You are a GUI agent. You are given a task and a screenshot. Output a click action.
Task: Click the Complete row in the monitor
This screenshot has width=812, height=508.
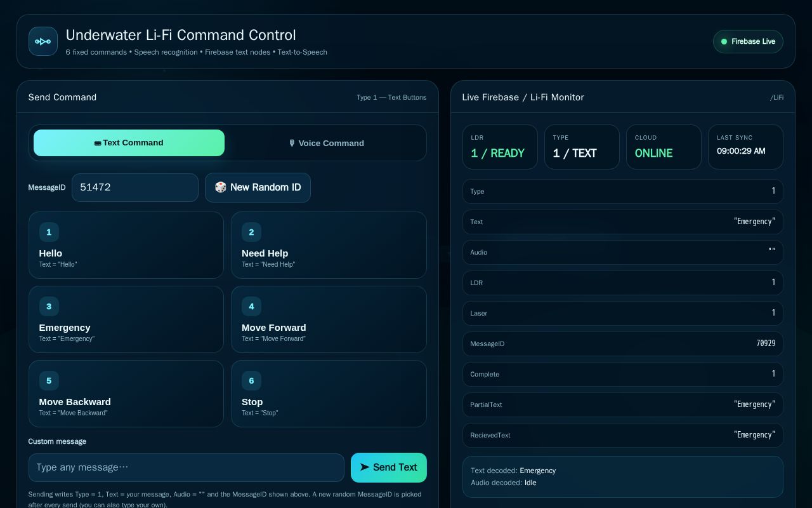pos(623,374)
